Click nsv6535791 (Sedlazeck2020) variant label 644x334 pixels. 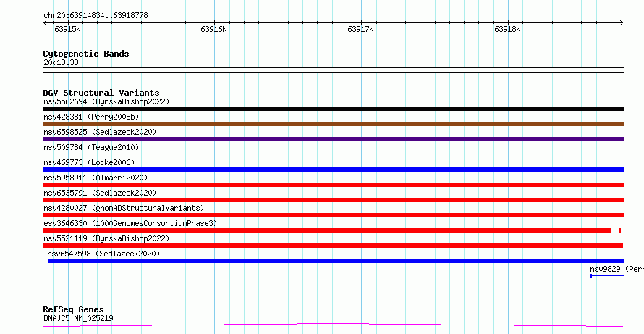tap(100, 193)
